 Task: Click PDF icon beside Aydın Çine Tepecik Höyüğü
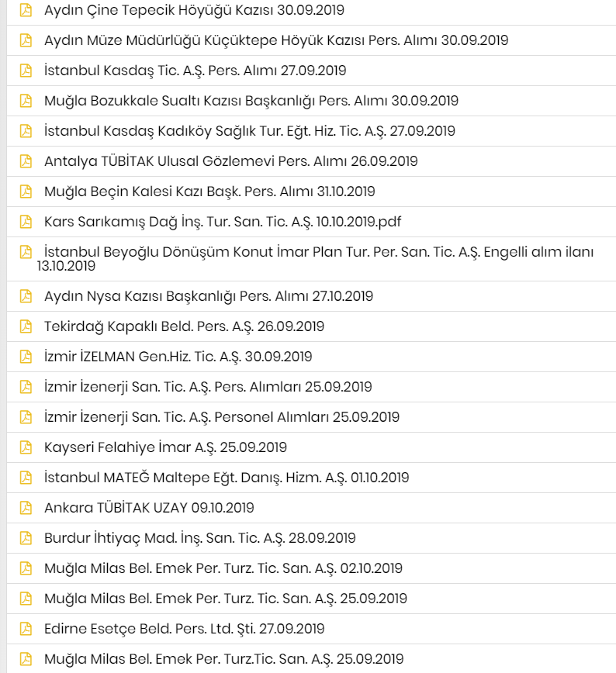pyautogui.click(x=26, y=10)
